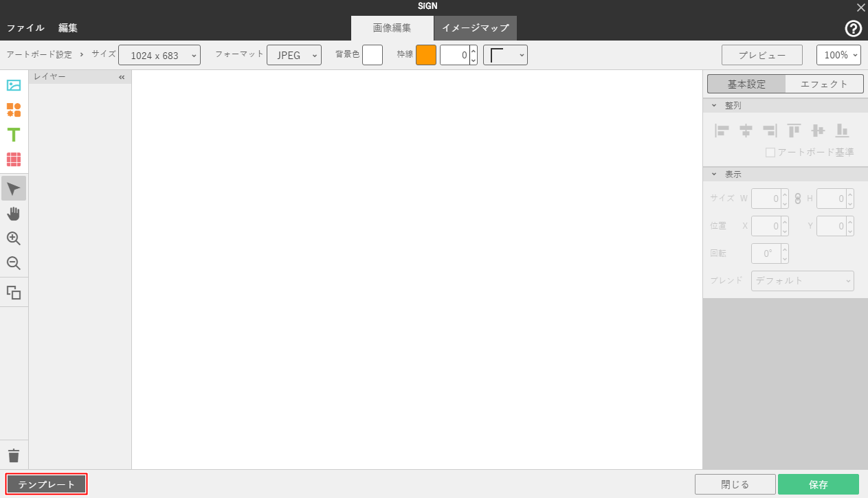Open the ファイル menu
This screenshot has width=868, height=498.
25,28
